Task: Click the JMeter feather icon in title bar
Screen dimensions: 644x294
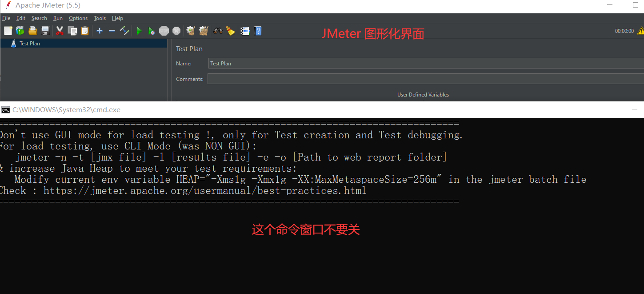Action: (x=8, y=5)
